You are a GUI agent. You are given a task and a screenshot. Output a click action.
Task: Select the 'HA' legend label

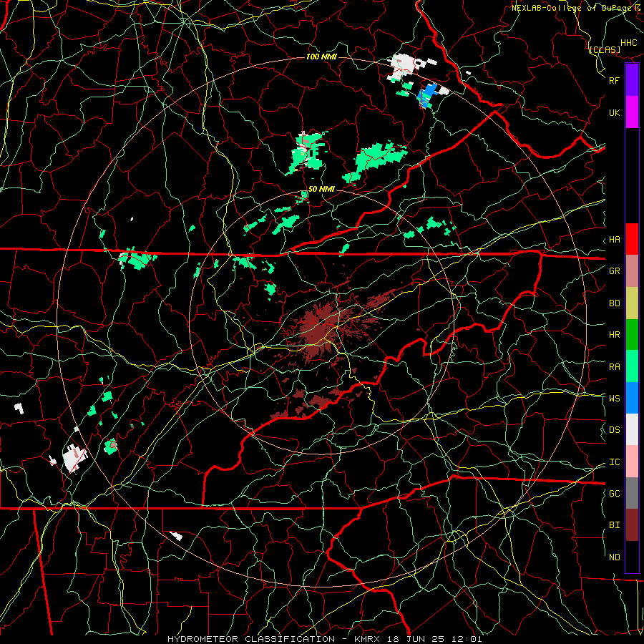click(614, 240)
